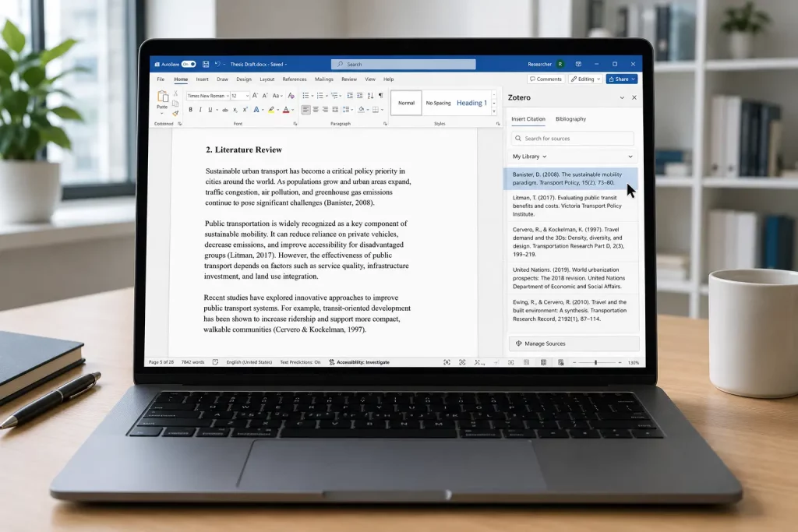The image size is (798, 532).
Task: Collapse the Zotero pane chevron
Action: pos(622,97)
